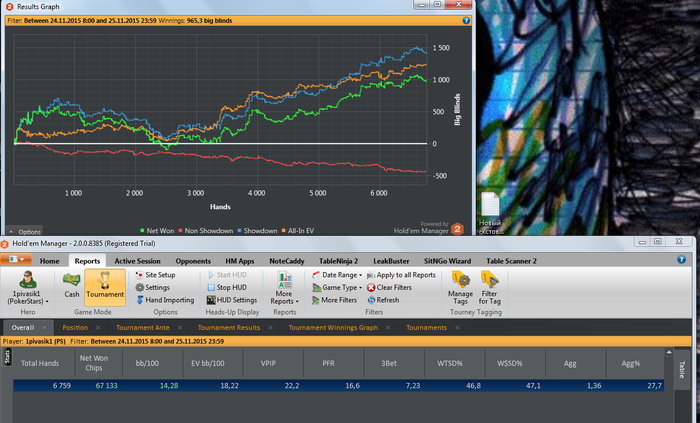Click the 67 133 net won value
Viewport: 700px width, 423px height.
point(106,386)
